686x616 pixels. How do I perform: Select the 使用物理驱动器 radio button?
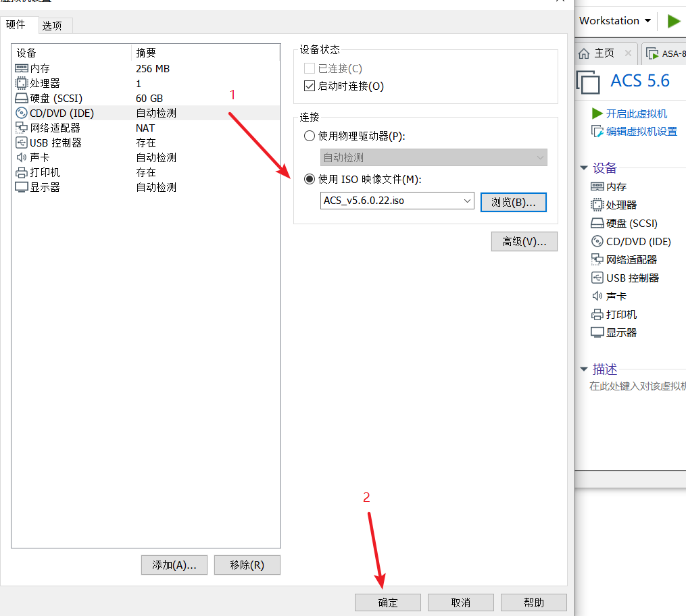coord(310,135)
